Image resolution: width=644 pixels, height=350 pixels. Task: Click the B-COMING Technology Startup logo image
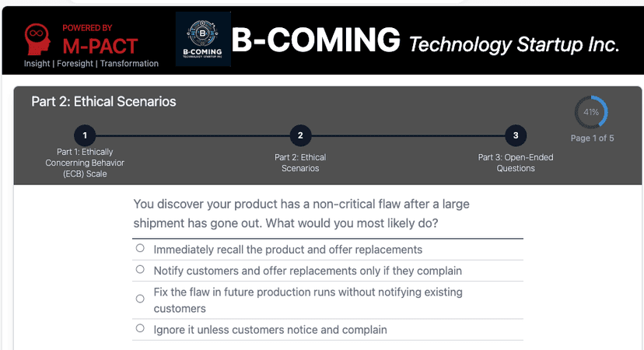click(201, 39)
